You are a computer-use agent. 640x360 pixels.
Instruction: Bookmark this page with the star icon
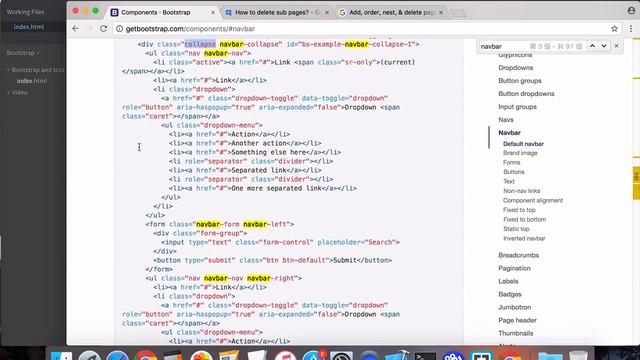tap(614, 29)
